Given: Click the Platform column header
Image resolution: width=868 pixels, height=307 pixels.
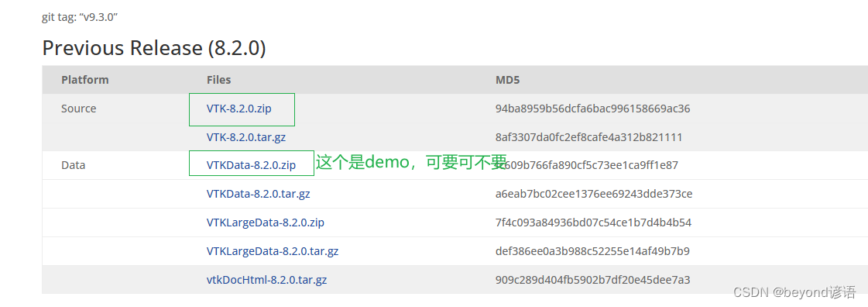Looking at the screenshot, I should (84, 80).
